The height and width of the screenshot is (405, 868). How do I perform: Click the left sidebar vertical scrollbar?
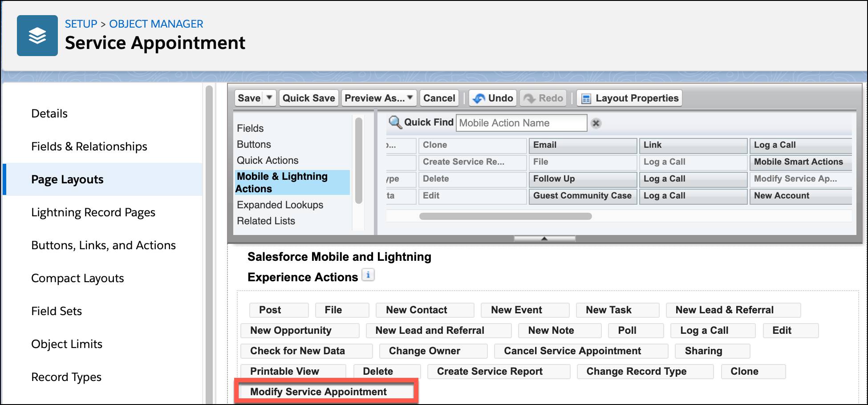209,245
